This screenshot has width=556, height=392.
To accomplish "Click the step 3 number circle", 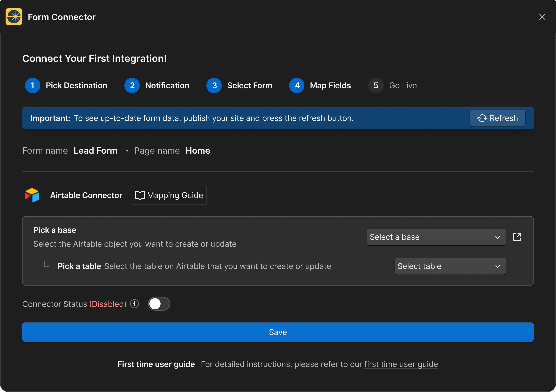I will tap(214, 85).
